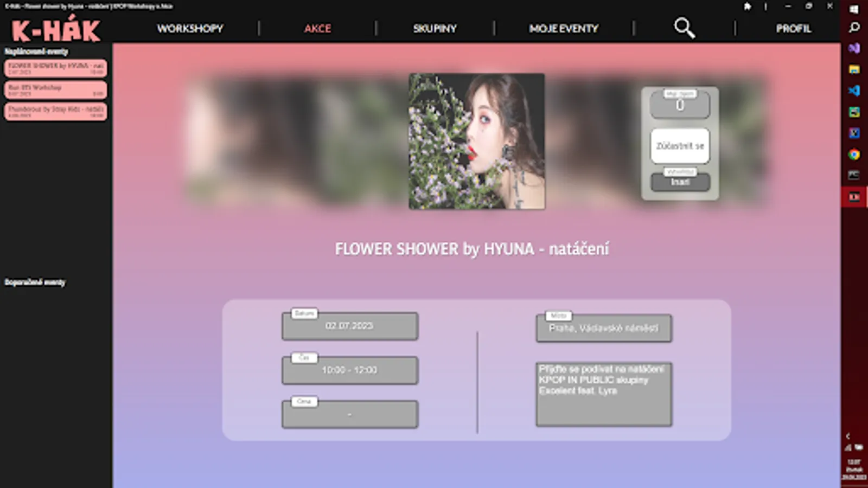Open the BTS Workshop planned event card
Screen dimensions: 868x488
click(55, 90)
